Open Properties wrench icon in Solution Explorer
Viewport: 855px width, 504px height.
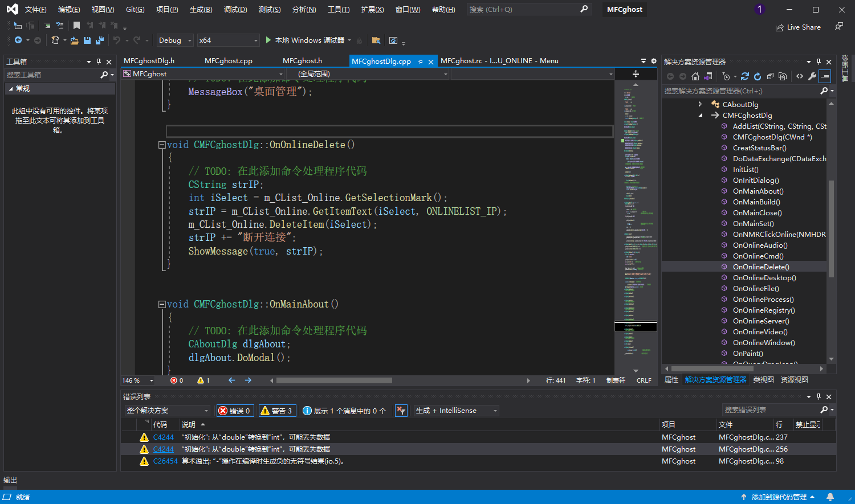click(x=812, y=76)
